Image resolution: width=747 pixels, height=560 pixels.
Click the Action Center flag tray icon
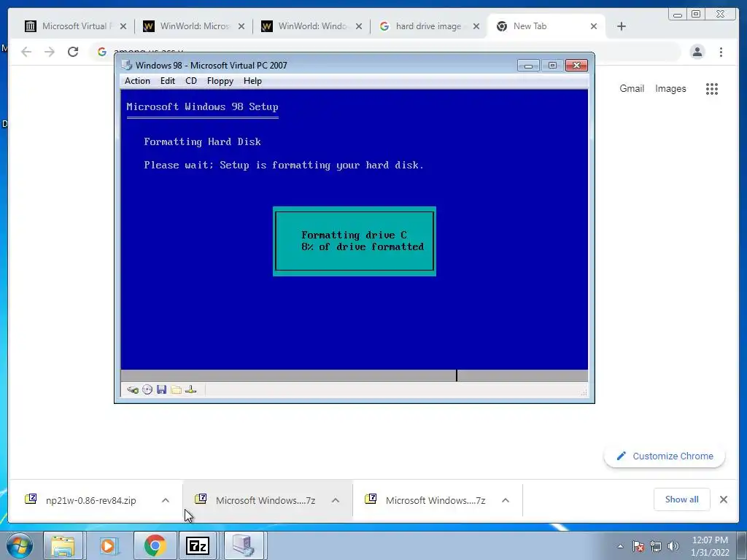pos(638,546)
